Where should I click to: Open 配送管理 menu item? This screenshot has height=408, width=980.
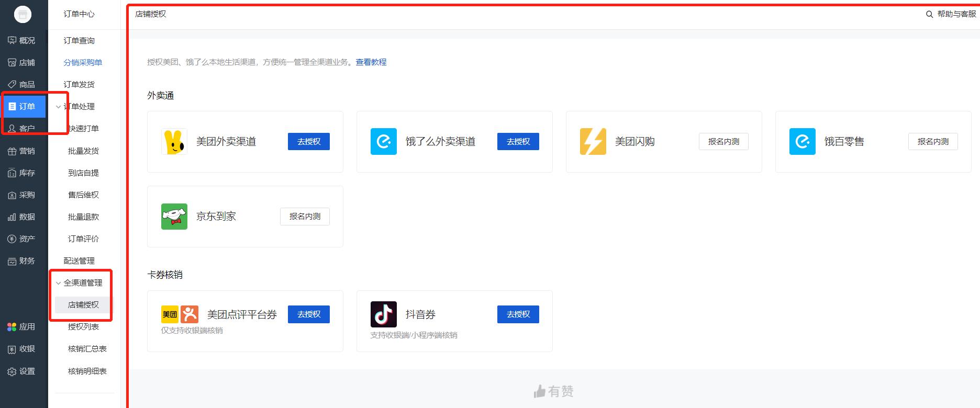click(79, 260)
